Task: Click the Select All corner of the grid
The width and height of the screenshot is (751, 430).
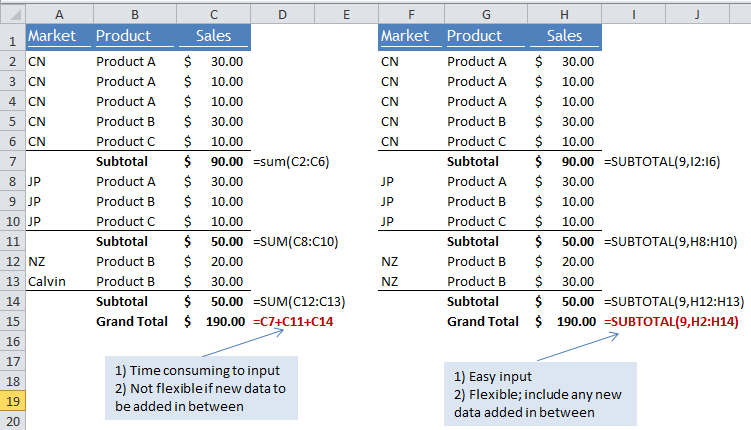Action: (x=12, y=12)
